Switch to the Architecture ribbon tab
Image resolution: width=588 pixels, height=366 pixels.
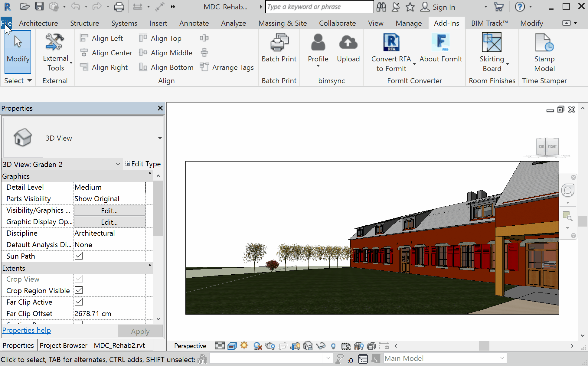(38, 23)
